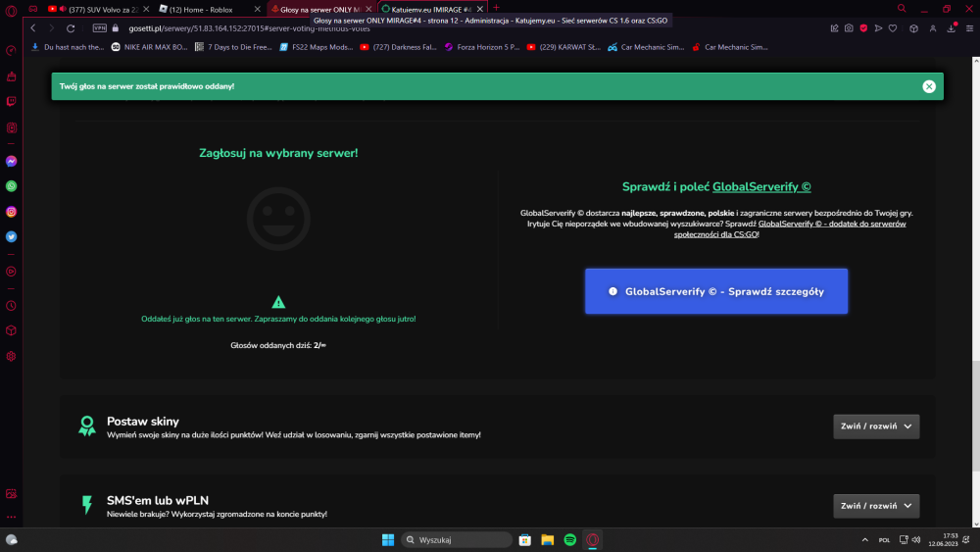Screen dimensions: 980x552
Task: Open the profile account icon
Action: 933,28
